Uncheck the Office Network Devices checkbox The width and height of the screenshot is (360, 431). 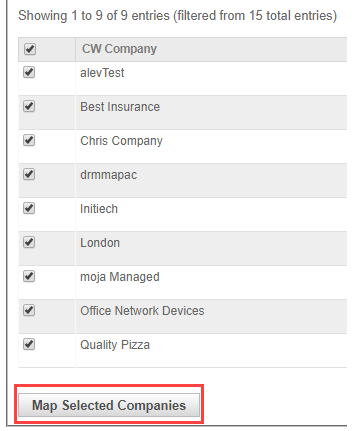coord(29,310)
